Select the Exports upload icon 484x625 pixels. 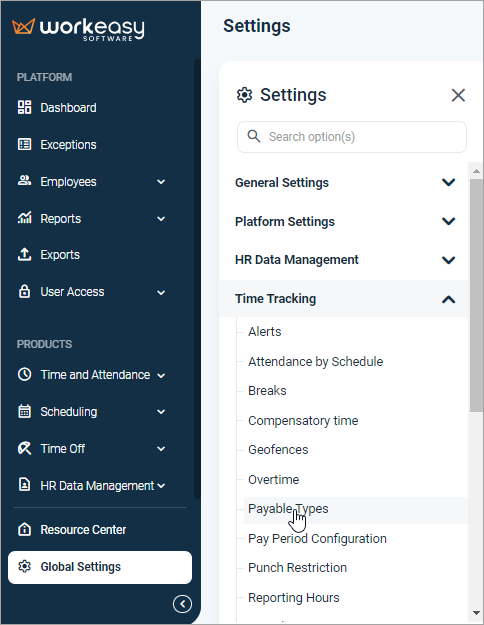click(24, 254)
